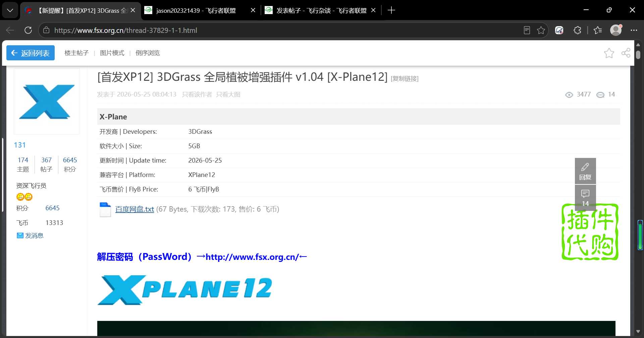Click the 解压密码 PassWord text line
Viewport: 644px width, 338px height.
tap(202, 257)
